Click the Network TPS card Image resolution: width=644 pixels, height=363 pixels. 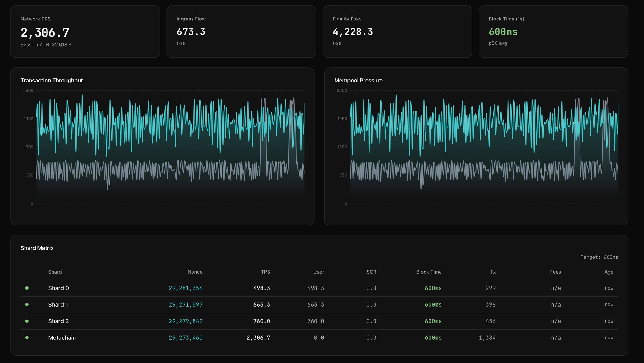click(x=85, y=31)
